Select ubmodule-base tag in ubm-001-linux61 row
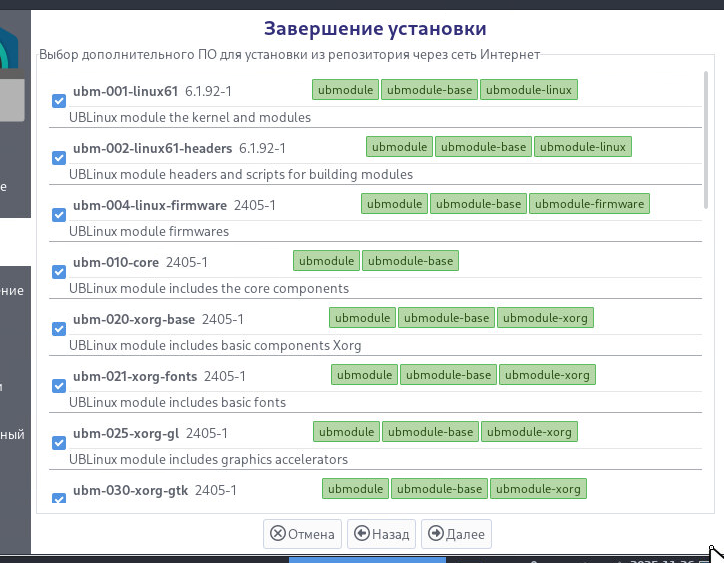This screenshot has height=563, width=724. [429, 90]
